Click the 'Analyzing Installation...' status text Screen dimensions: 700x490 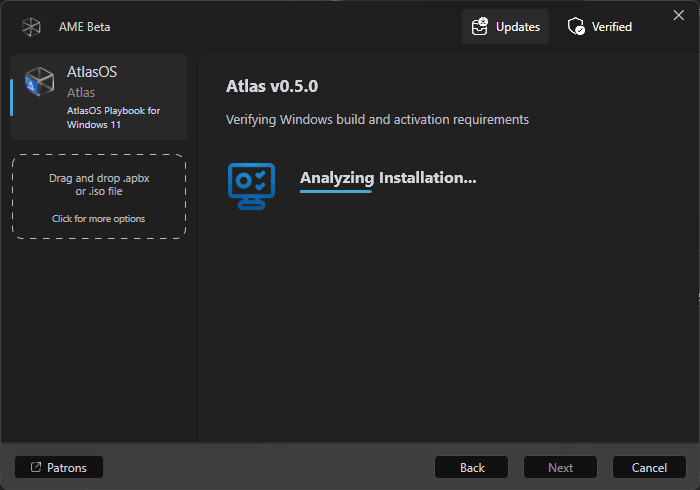[388, 178]
